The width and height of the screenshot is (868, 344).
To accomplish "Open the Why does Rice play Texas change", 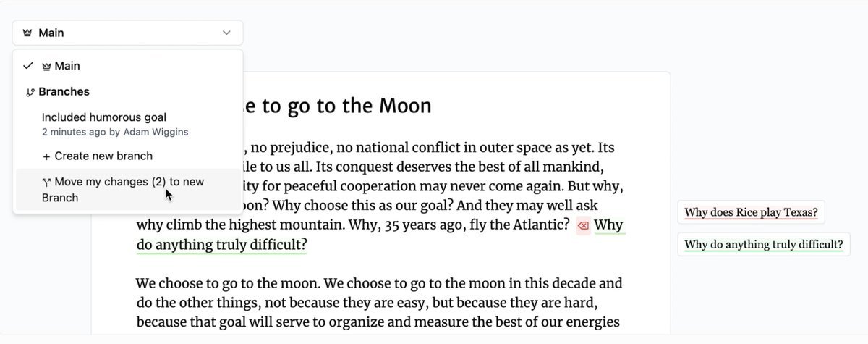I will [x=751, y=212].
